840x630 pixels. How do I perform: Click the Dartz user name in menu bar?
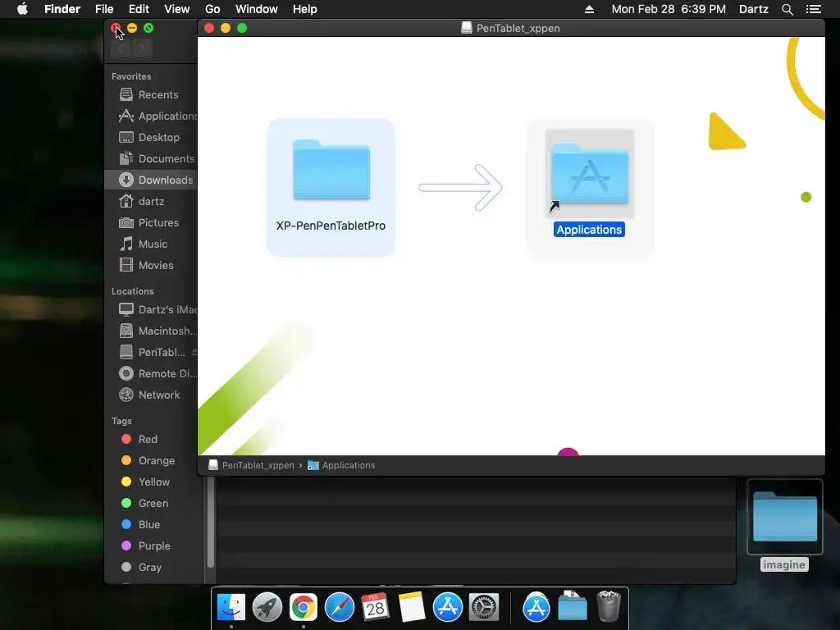tap(754, 9)
